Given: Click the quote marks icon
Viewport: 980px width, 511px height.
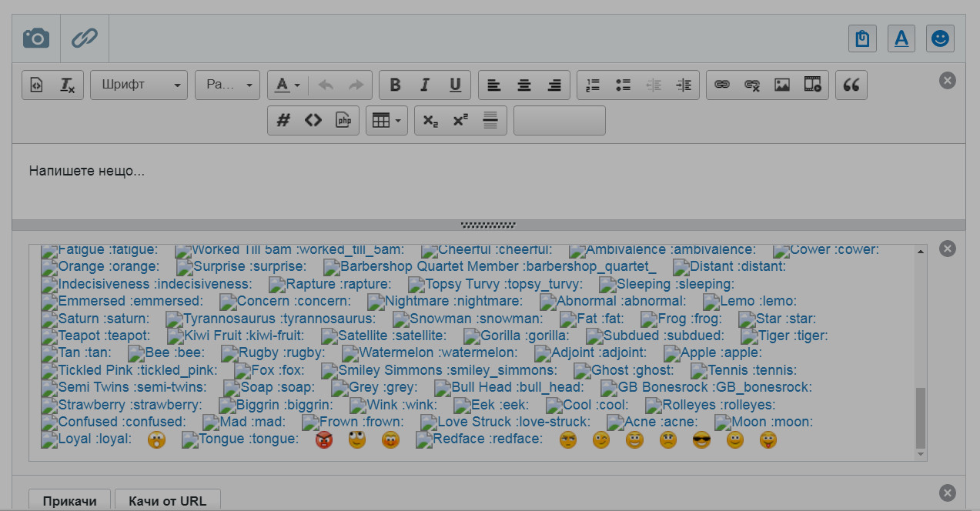Looking at the screenshot, I should 851,85.
